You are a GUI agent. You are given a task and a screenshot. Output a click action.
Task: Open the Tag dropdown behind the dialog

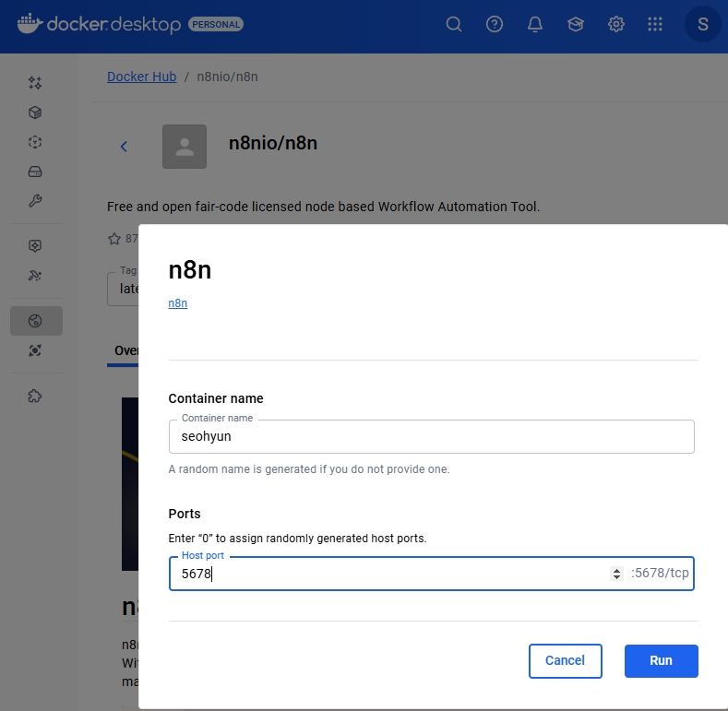(123, 289)
